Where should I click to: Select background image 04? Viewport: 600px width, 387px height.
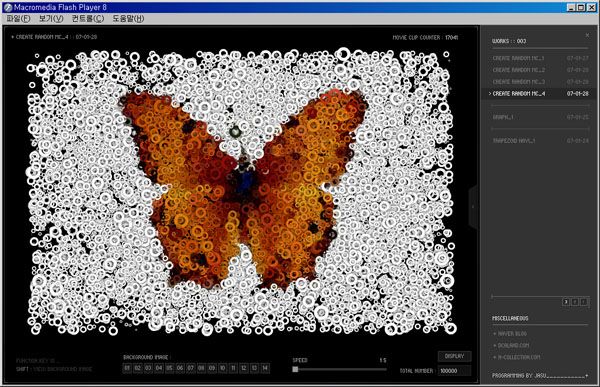[x=159, y=368]
